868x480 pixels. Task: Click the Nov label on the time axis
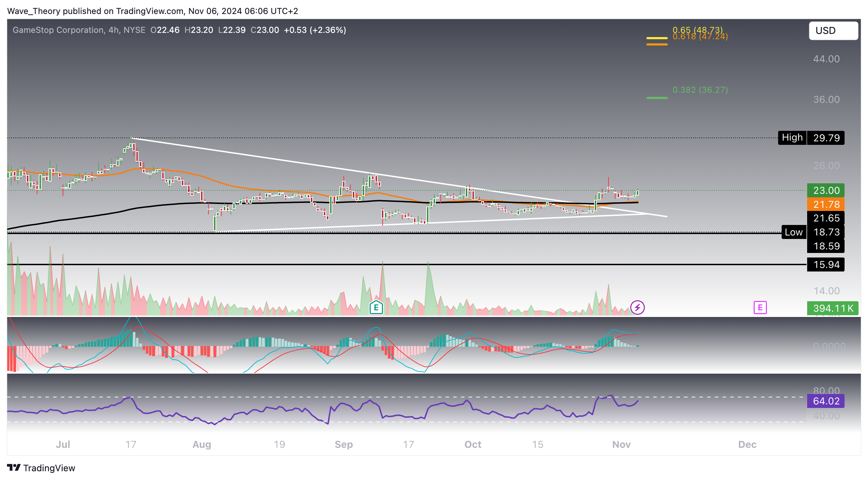click(621, 444)
